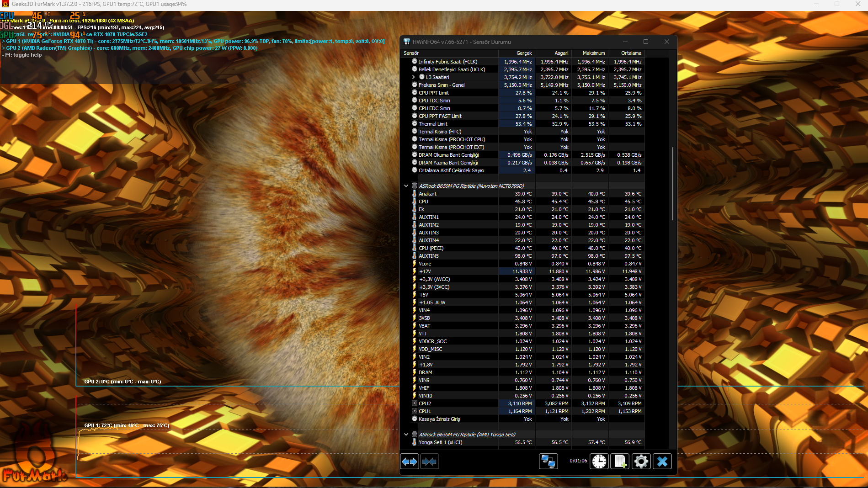Screen dimensions: 868x488
Task: Click the icon beside Thermal Limit
Action: pyautogui.click(x=415, y=124)
